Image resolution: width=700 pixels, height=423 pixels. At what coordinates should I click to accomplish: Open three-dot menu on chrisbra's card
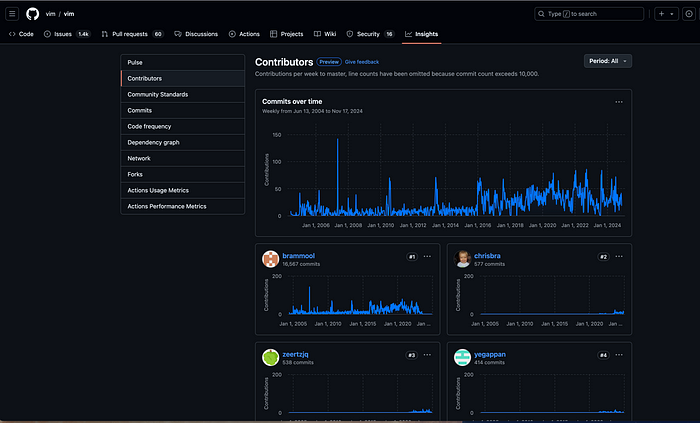[x=620, y=257]
